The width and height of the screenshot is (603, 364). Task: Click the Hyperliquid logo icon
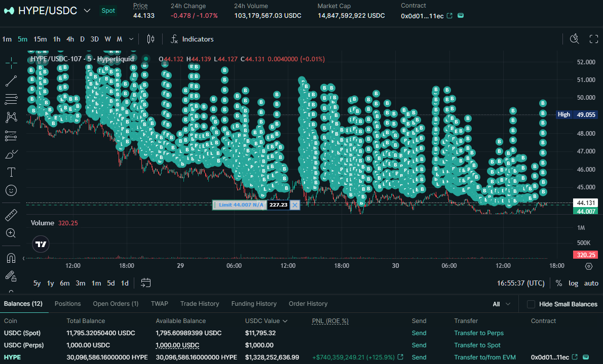pos(9,11)
